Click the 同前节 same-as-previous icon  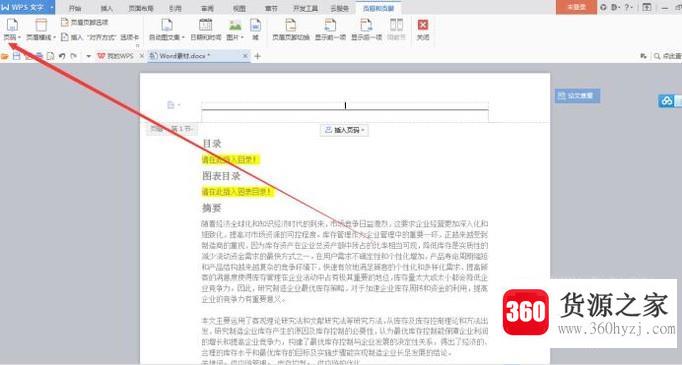pyautogui.click(x=396, y=25)
